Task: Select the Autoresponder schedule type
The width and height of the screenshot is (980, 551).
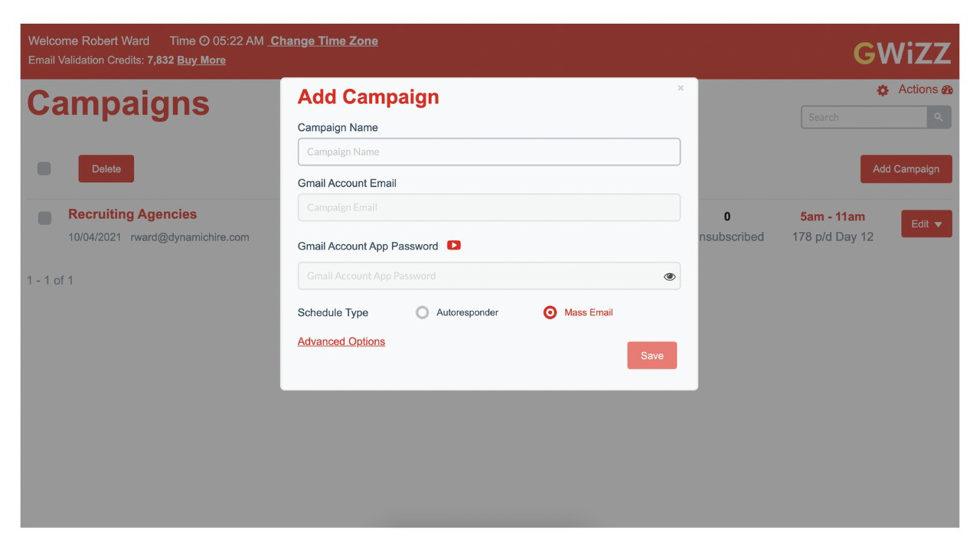Action: coord(422,312)
